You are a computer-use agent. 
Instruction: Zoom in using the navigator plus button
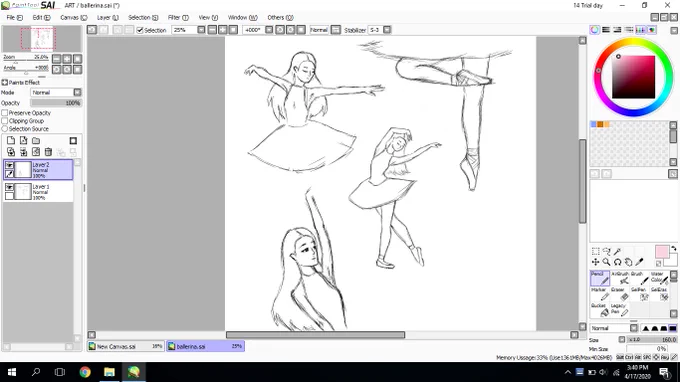(x=67, y=59)
